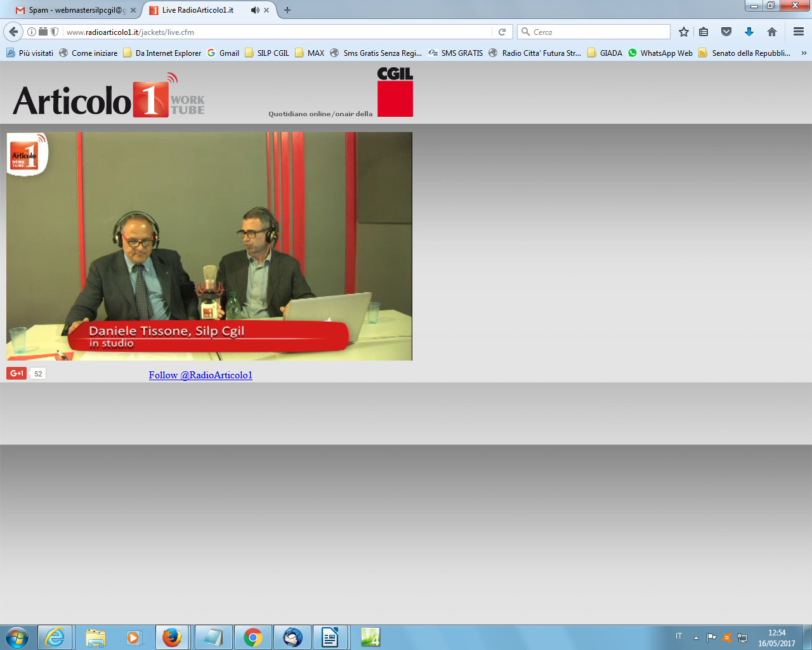Open the SILP CGIL bookmark folder

pyautogui.click(x=267, y=53)
